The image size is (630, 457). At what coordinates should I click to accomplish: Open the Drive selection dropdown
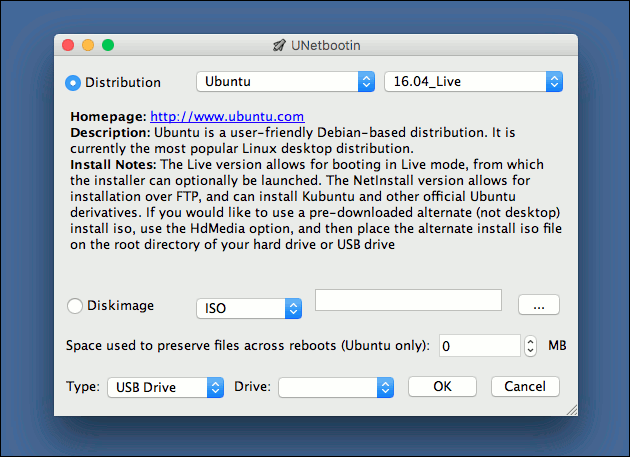click(x=336, y=387)
